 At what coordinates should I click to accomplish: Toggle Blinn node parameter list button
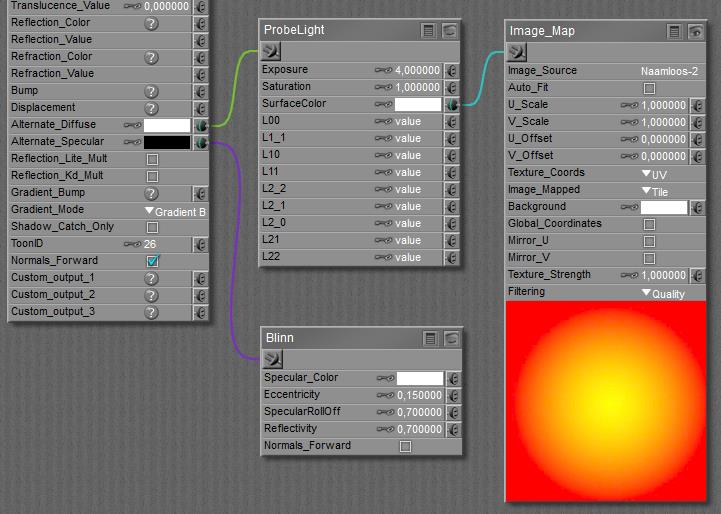pos(430,339)
